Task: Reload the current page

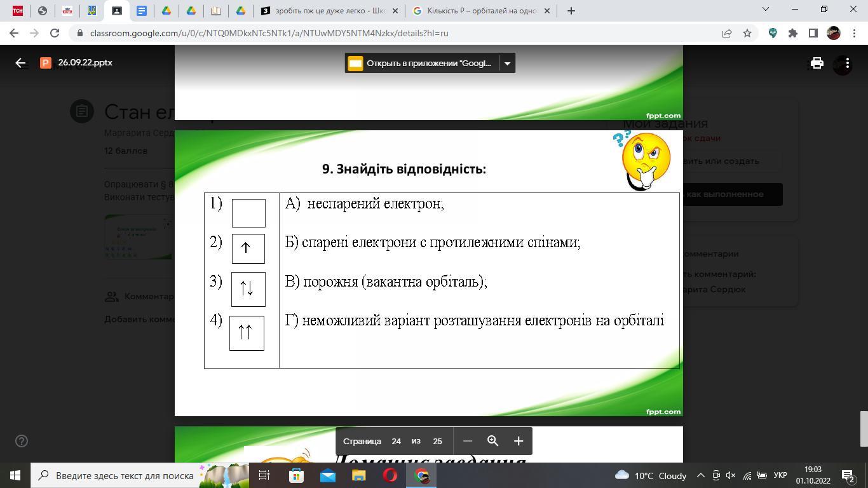Action: tap(55, 33)
